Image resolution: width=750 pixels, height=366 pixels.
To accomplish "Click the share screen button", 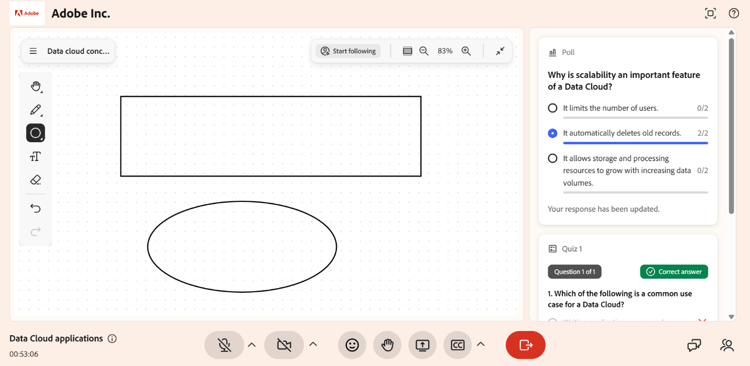I will coord(422,345).
